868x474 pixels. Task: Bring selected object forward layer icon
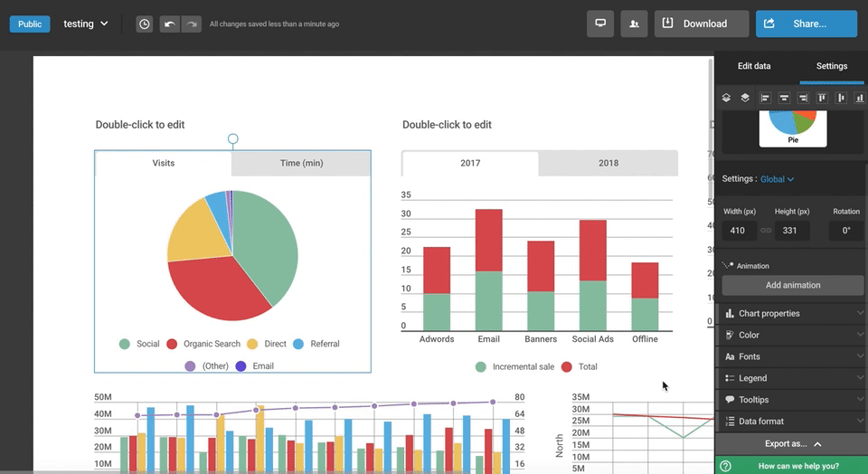pyautogui.click(x=745, y=98)
